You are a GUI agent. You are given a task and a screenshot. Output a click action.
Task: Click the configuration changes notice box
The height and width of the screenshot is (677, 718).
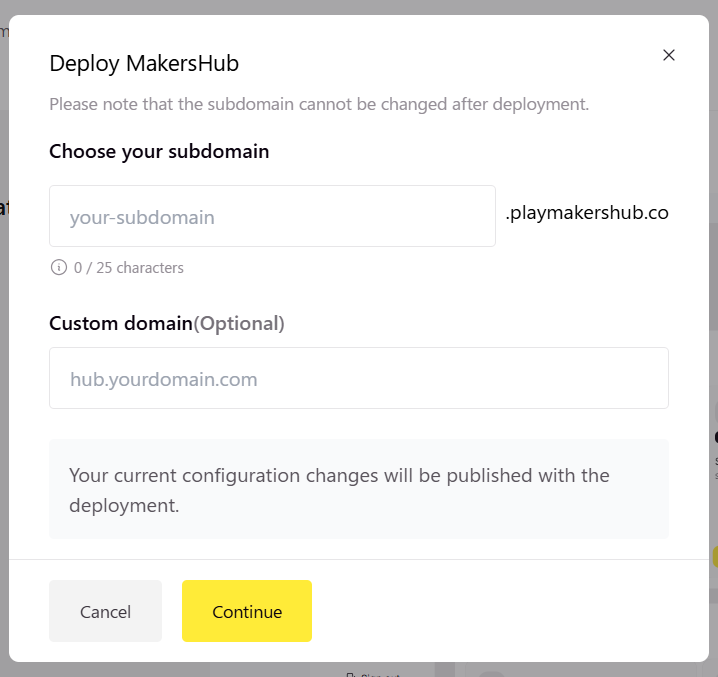click(x=359, y=489)
